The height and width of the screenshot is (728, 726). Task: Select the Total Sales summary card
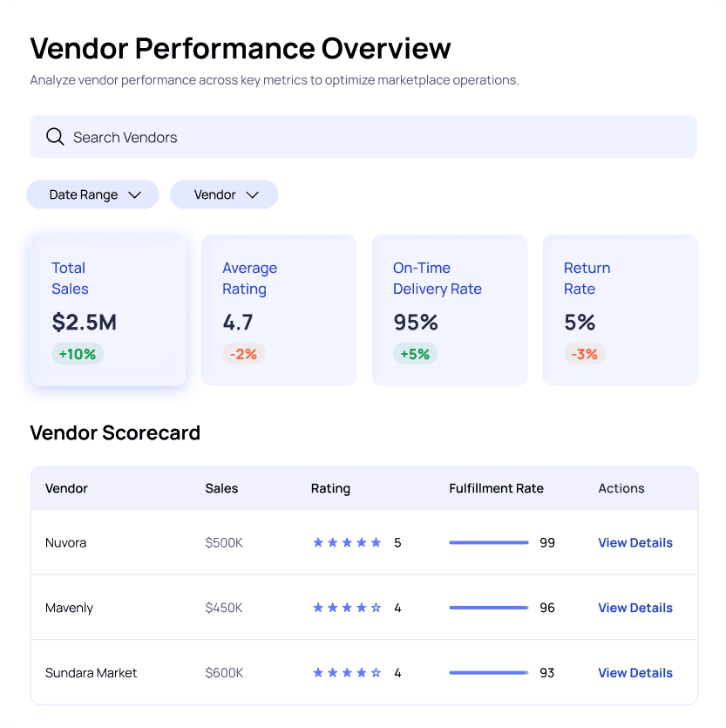point(108,310)
